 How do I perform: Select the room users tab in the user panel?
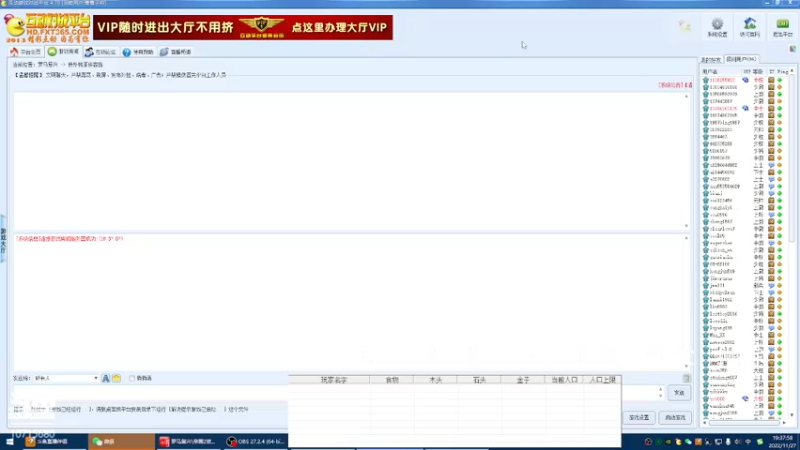[741, 59]
